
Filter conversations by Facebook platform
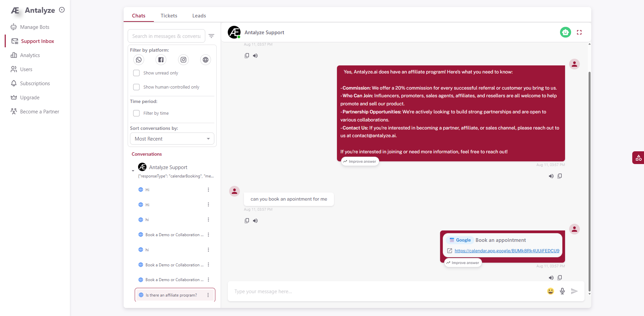coord(161,60)
